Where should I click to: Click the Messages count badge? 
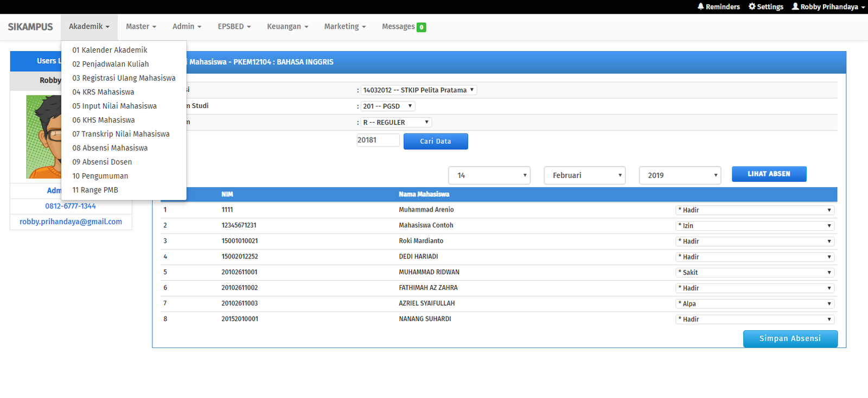[421, 27]
